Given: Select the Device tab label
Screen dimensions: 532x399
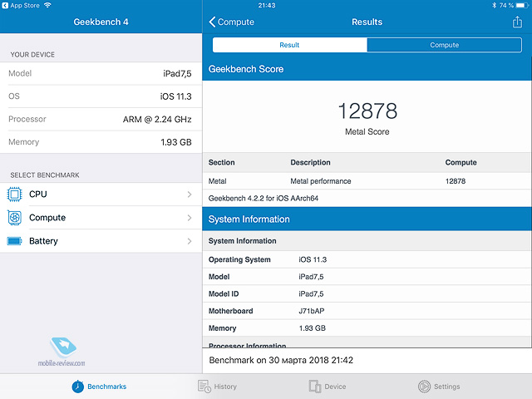Looking at the screenshot, I should [335, 387].
